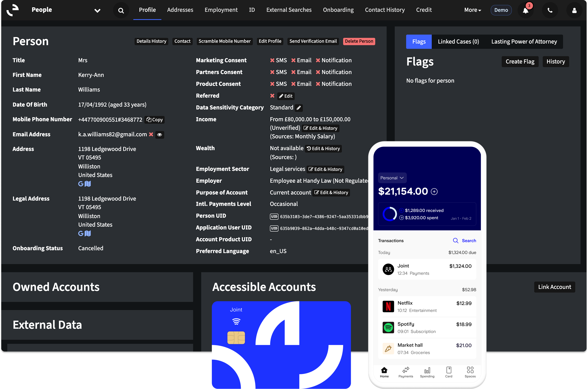Expand the People section dropdown chevron

click(x=97, y=10)
